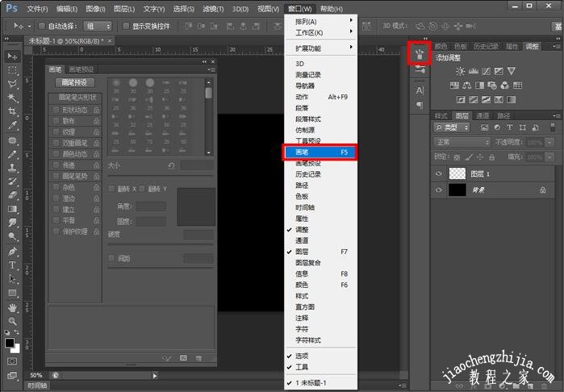Screen dimensions: 564x392
Task: Select the Zoom tool in toolbox
Action: pyautogui.click(x=12, y=321)
